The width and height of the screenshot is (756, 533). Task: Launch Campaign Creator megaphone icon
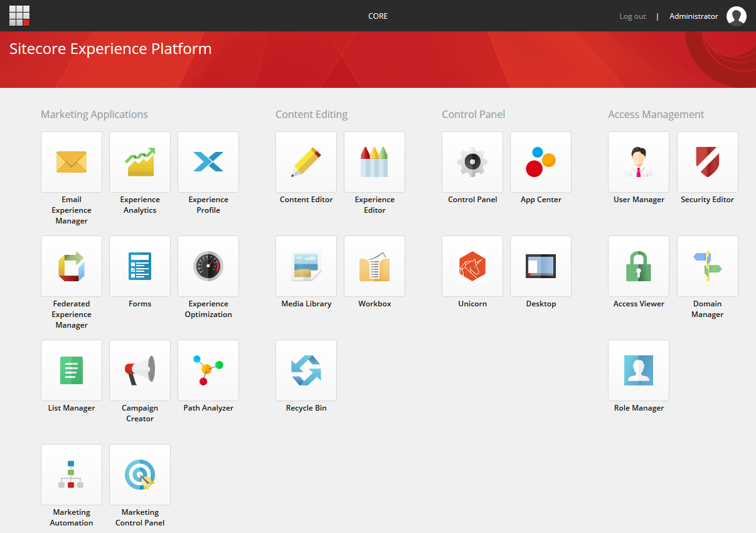[x=140, y=370]
